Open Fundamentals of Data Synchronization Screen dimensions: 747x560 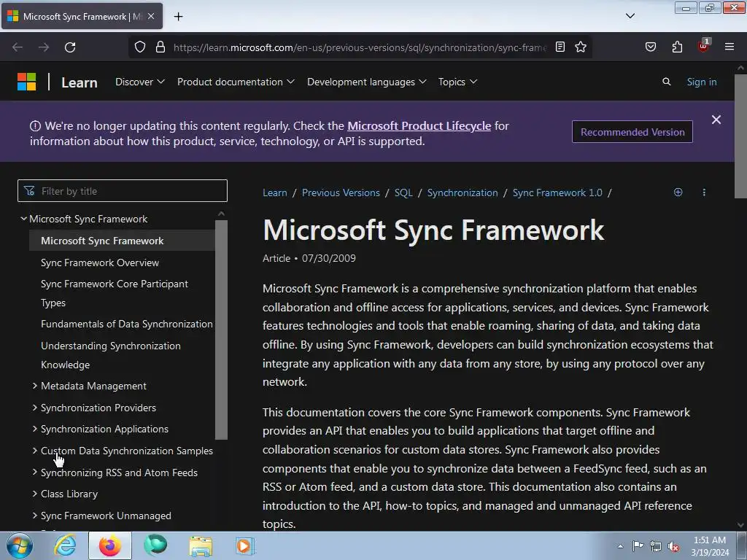(x=127, y=324)
